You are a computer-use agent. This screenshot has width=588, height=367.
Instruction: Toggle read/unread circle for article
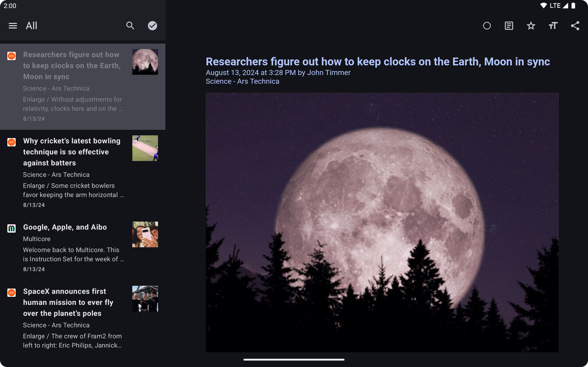487,26
